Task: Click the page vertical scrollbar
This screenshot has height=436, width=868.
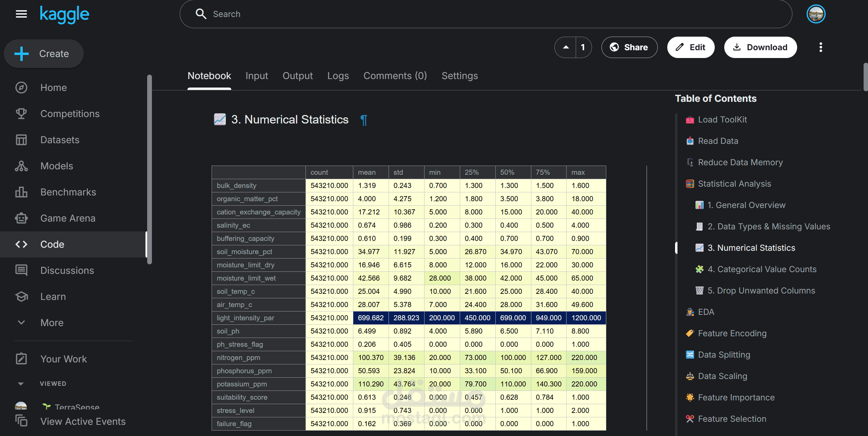Action: point(865,77)
